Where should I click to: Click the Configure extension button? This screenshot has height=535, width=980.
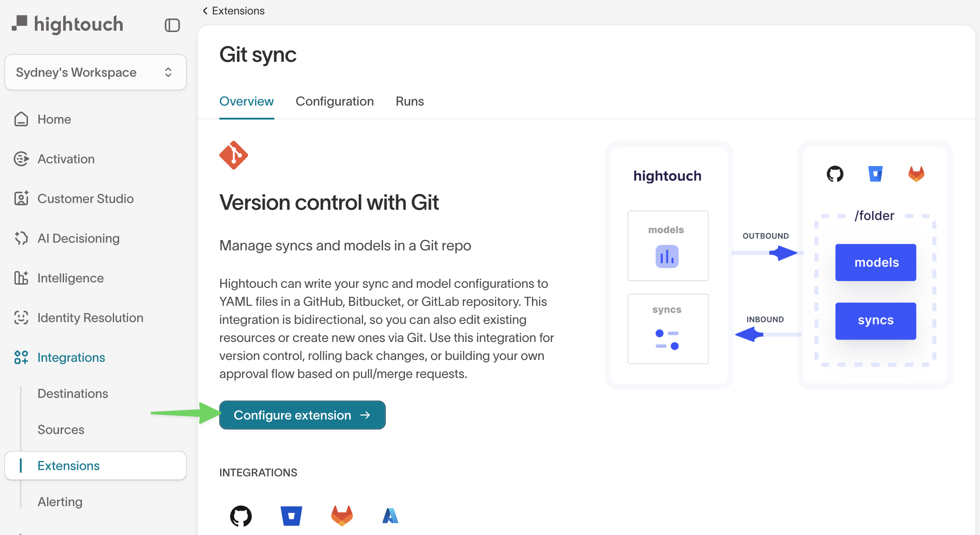[302, 415]
